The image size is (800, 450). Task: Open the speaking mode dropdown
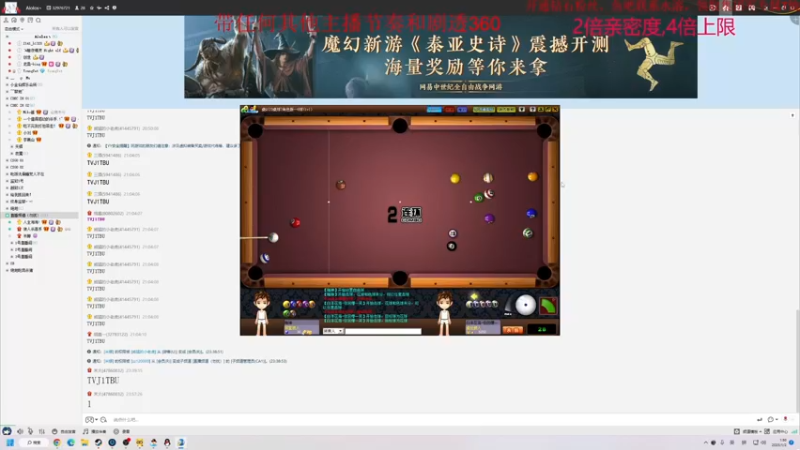(14, 29)
